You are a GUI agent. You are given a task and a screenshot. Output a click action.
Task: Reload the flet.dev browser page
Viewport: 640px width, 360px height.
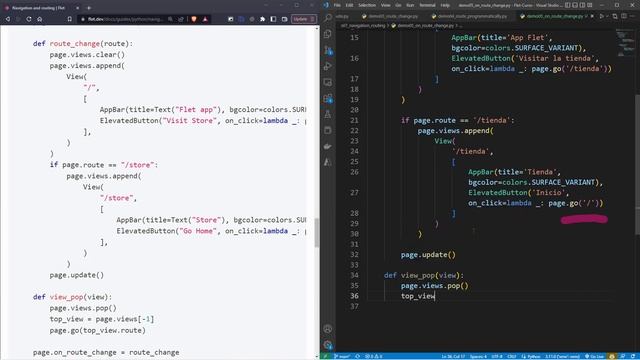pyautogui.click(x=29, y=19)
